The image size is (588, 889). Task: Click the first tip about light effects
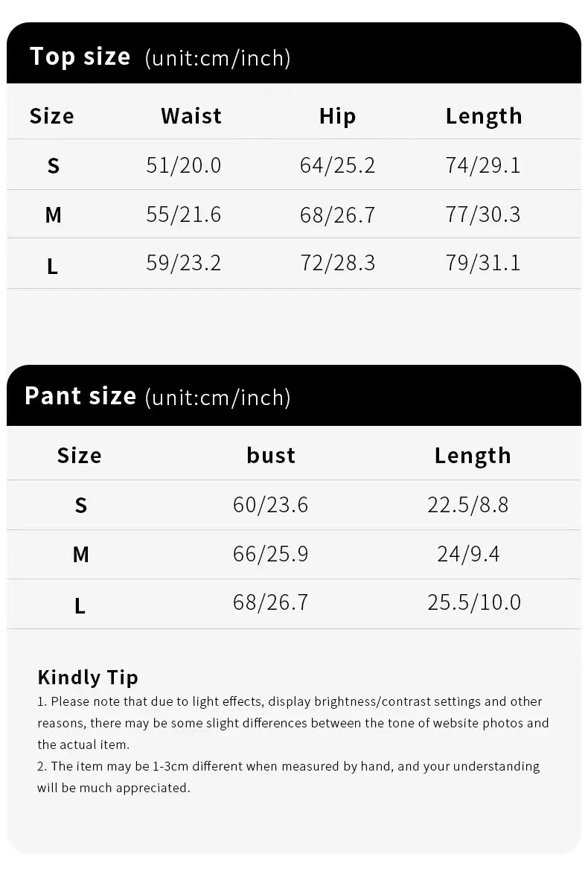[293, 723]
